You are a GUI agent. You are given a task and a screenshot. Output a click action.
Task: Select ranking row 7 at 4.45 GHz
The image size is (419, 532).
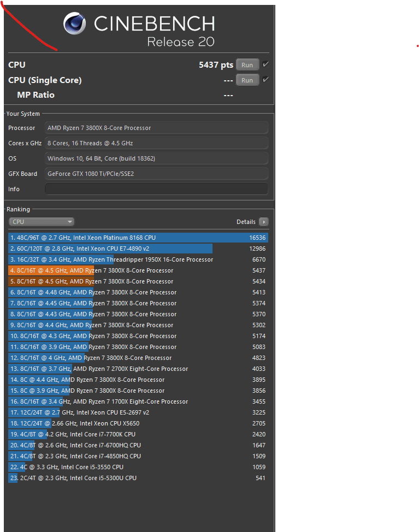click(x=138, y=303)
